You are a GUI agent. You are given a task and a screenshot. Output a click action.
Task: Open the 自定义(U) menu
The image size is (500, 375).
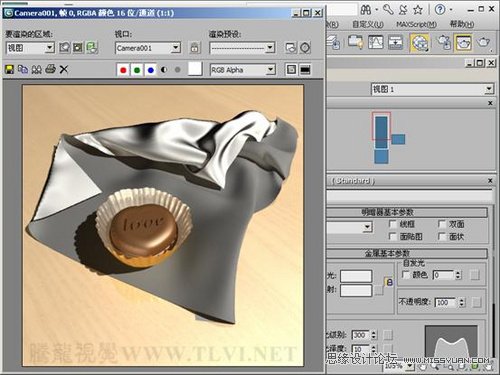[x=368, y=24]
